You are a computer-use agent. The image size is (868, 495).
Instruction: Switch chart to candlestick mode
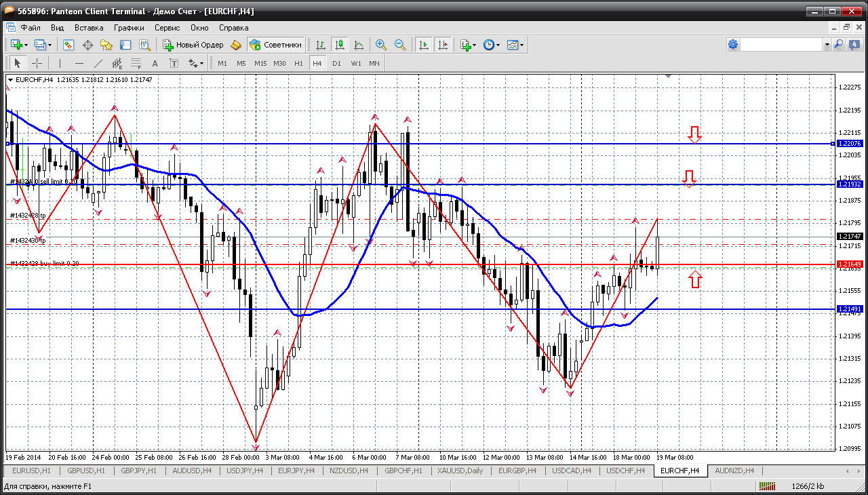pyautogui.click(x=340, y=45)
